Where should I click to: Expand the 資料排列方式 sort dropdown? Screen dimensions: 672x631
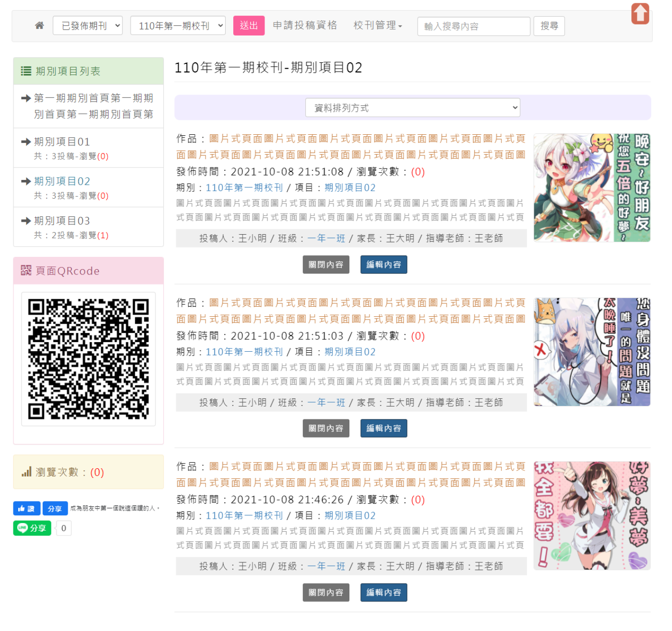[x=412, y=108]
